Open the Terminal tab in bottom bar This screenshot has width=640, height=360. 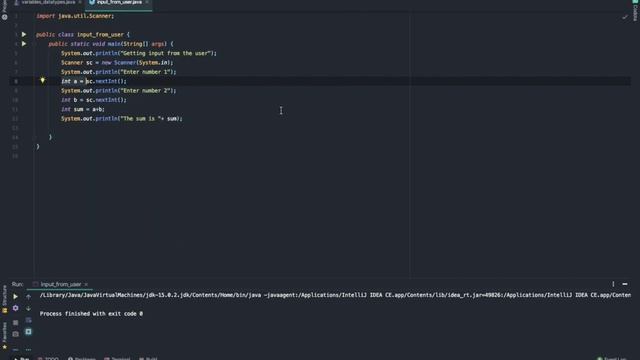coord(117,358)
